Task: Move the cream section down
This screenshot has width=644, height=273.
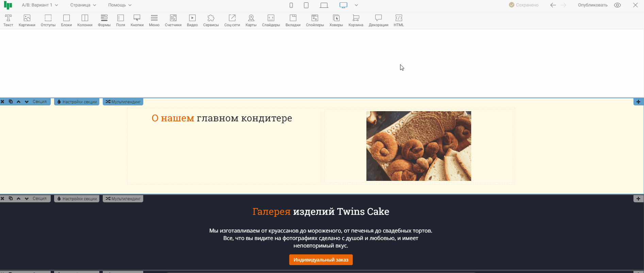Action: 27,102
